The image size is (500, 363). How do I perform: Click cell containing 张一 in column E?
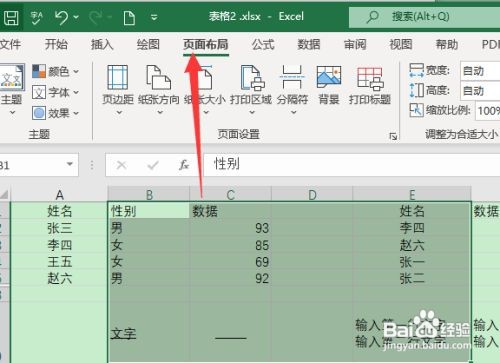coord(412,262)
